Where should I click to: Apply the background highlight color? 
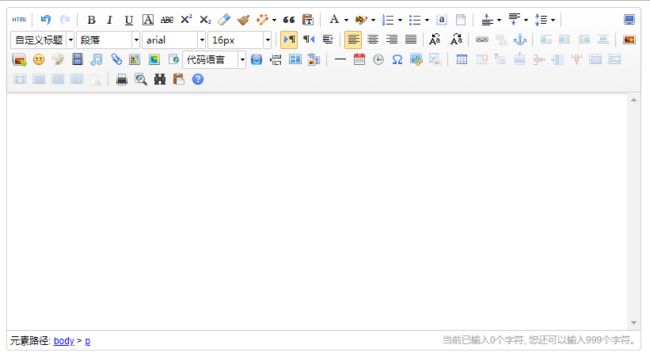[x=361, y=19]
